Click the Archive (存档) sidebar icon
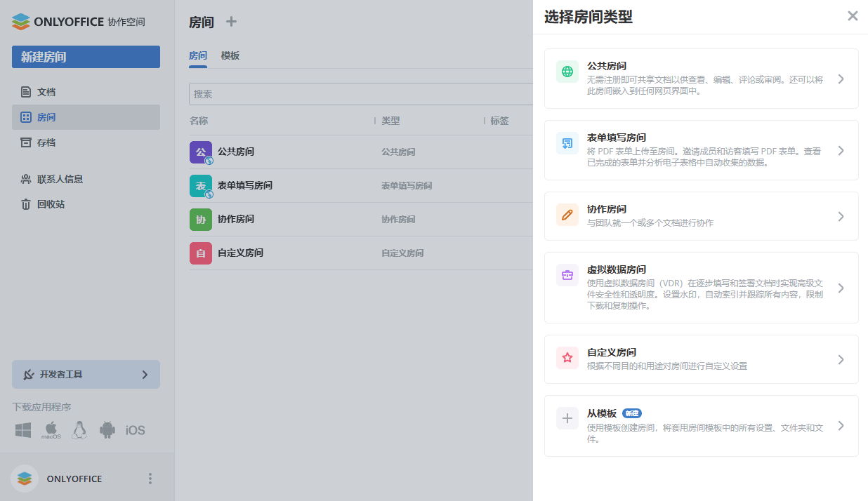 (x=26, y=142)
